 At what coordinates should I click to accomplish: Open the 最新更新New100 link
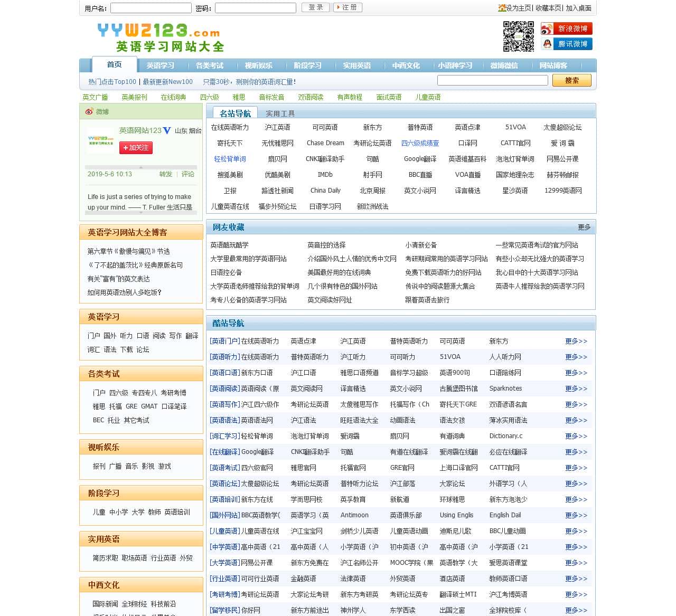[x=167, y=82]
